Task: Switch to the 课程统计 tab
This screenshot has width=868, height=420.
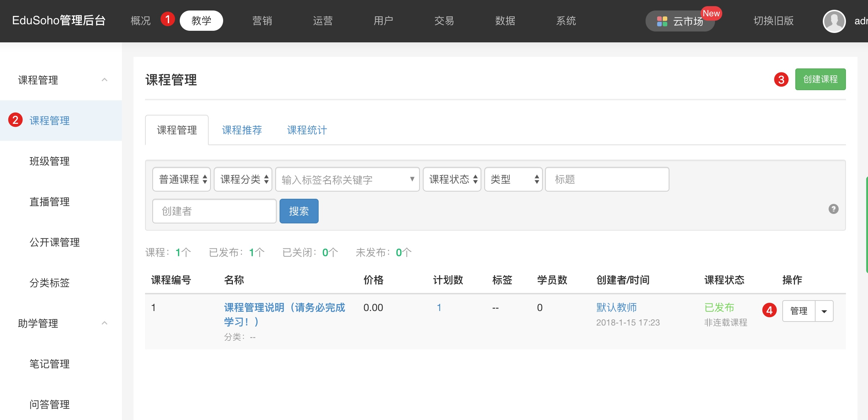Action: click(x=307, y=130)
